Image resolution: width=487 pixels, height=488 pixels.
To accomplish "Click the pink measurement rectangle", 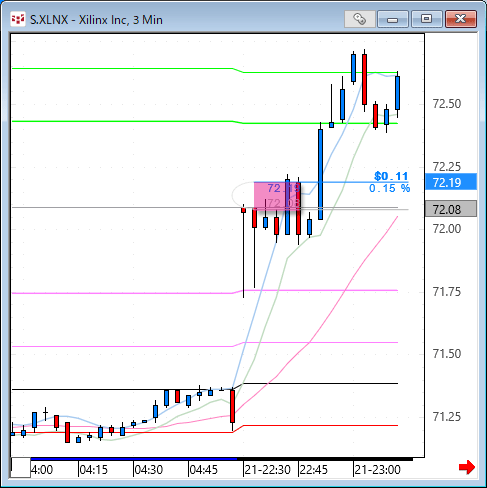I will coord(277,196).
